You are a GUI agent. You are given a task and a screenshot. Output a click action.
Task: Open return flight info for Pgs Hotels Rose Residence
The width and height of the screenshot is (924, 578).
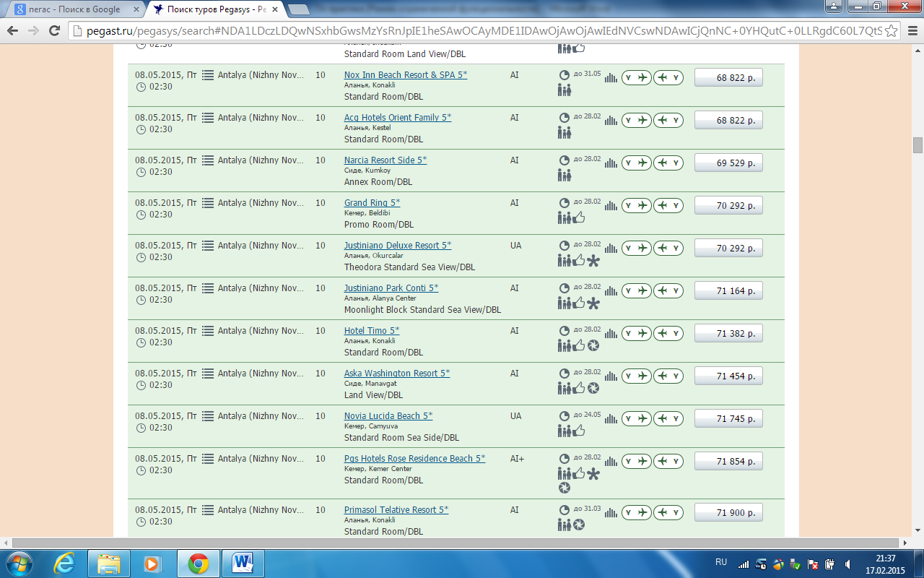pos(668,462)
